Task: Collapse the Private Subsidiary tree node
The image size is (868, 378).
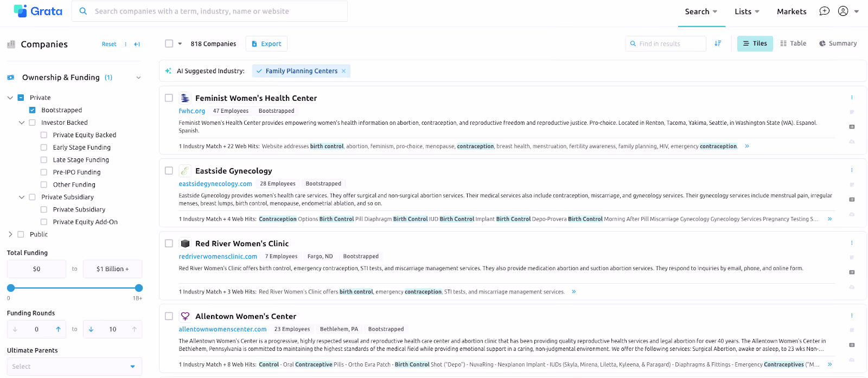Action: coord(22,197)
